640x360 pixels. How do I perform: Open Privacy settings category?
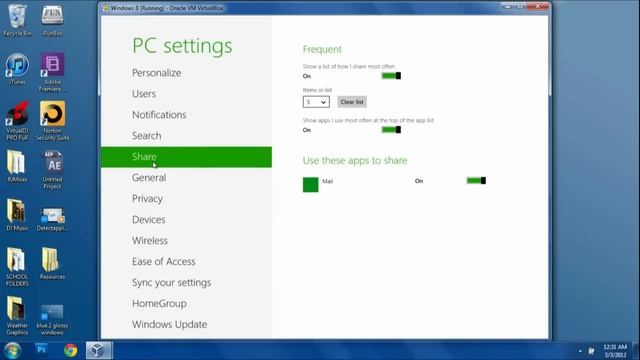(x=147, y=199)
